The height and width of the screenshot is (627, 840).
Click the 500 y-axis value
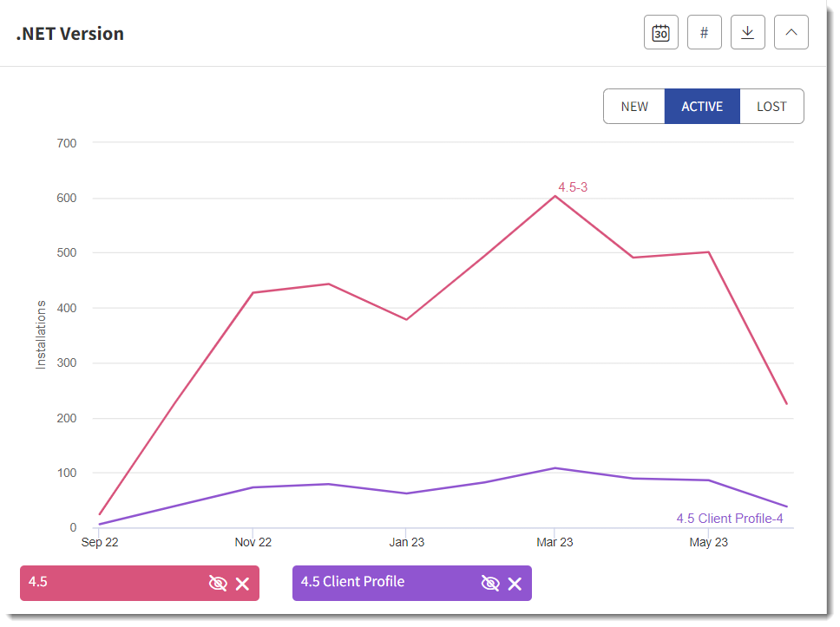tap(67, 252)
